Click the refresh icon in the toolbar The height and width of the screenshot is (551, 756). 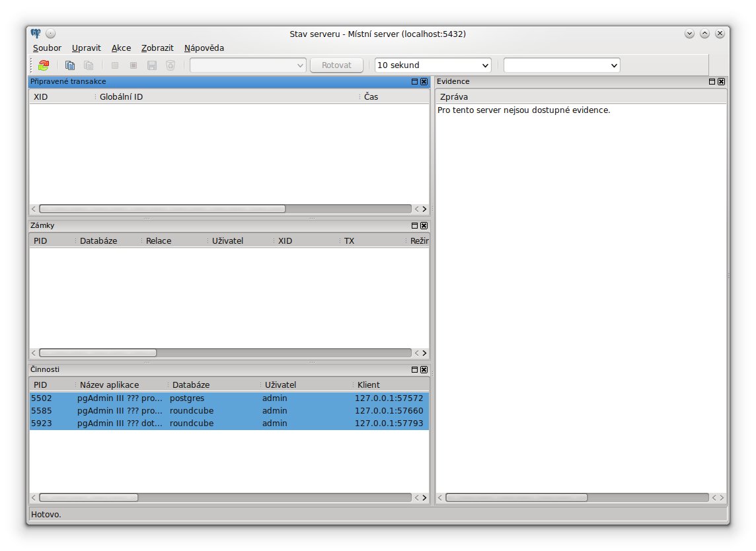point(44,65)
